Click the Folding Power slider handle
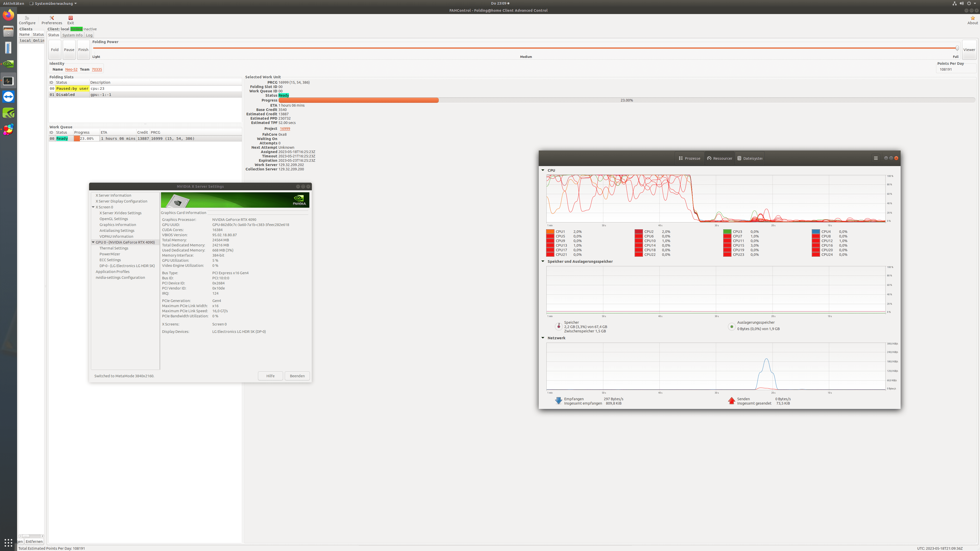This screenshot has height=551, width=980. pos(957,48)
